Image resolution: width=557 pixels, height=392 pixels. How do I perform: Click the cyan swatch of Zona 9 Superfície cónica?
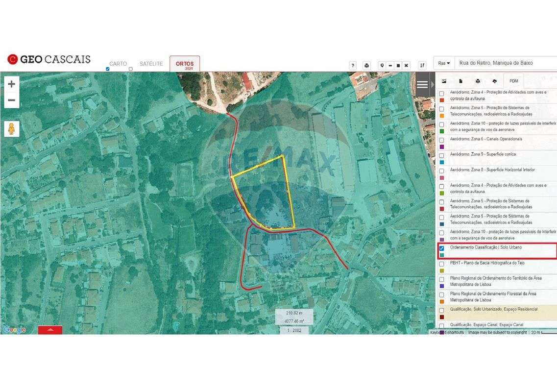(441, 162)
